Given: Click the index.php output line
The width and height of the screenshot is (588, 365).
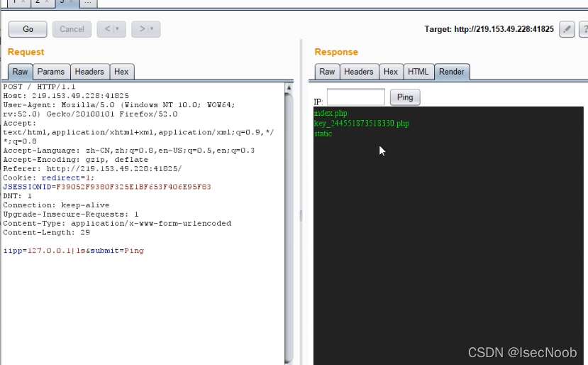Looking at the screenshot, I should [x=331, y=113].
